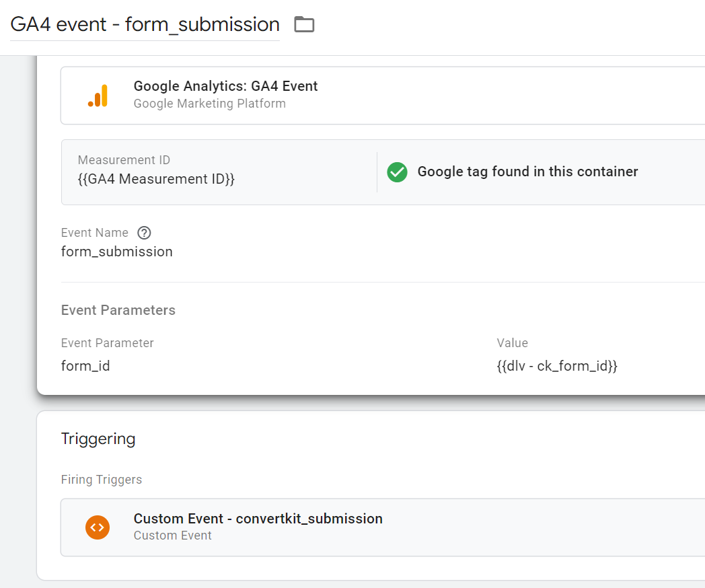705x588 pixels.
Task: Click the green checkmark status icon
Action: coord(397,172)
